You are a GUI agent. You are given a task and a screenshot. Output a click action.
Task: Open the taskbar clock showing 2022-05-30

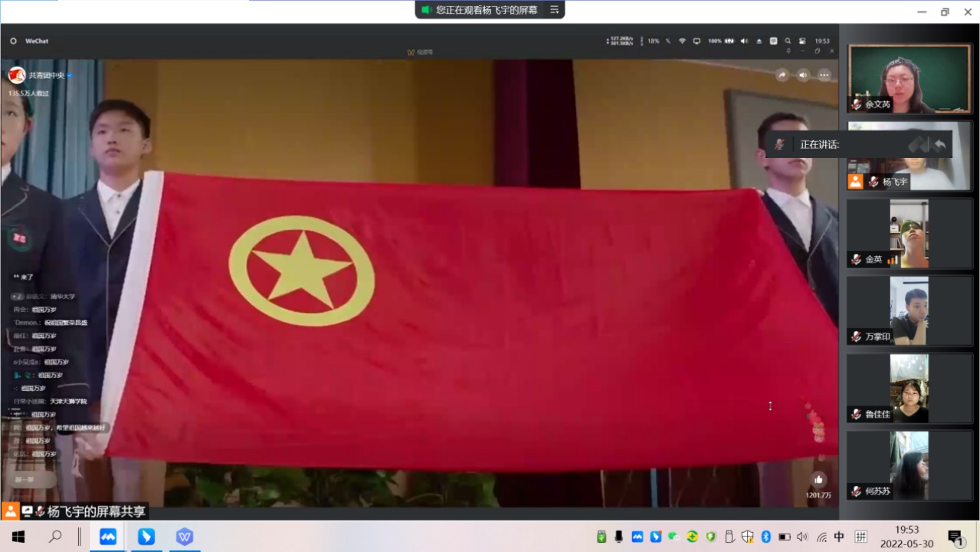[x=906, y=537]
